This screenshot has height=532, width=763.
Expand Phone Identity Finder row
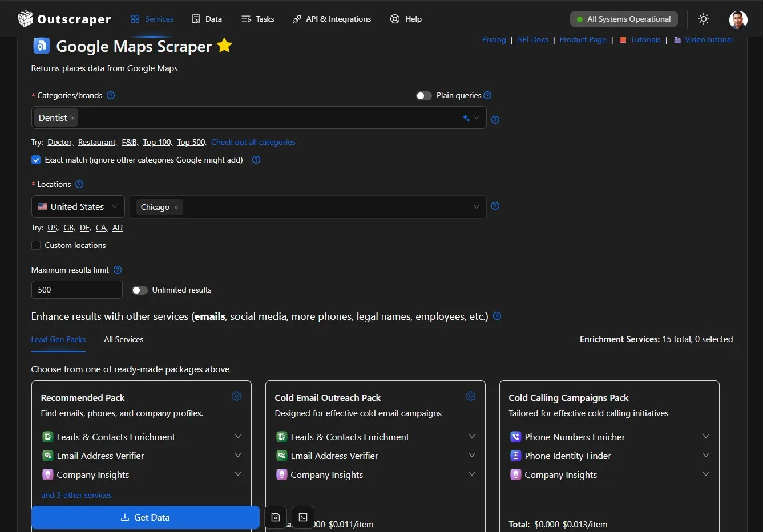coord(706,456)
